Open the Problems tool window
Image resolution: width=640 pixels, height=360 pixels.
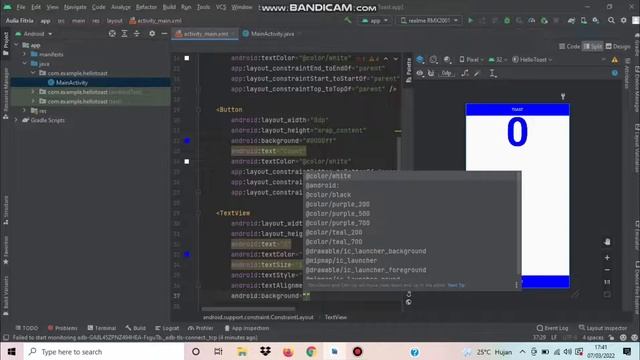point(62,328)
